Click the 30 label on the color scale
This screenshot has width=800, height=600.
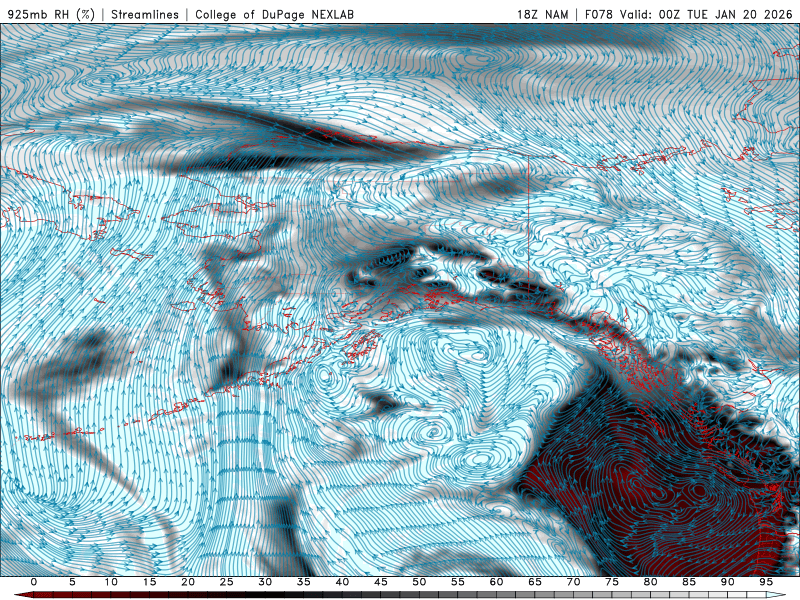(x=265, y=582)
